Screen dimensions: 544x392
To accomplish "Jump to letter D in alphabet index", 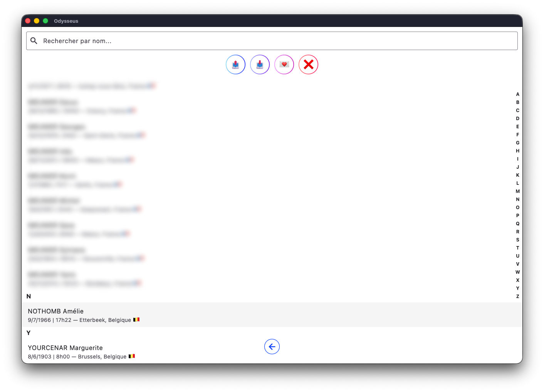I will click(518, 119).
